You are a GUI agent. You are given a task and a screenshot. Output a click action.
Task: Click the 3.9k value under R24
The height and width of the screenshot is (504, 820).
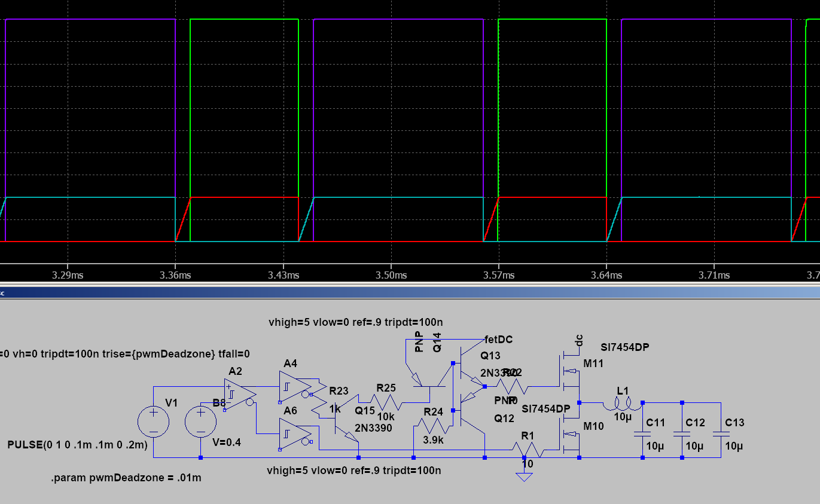433,440
